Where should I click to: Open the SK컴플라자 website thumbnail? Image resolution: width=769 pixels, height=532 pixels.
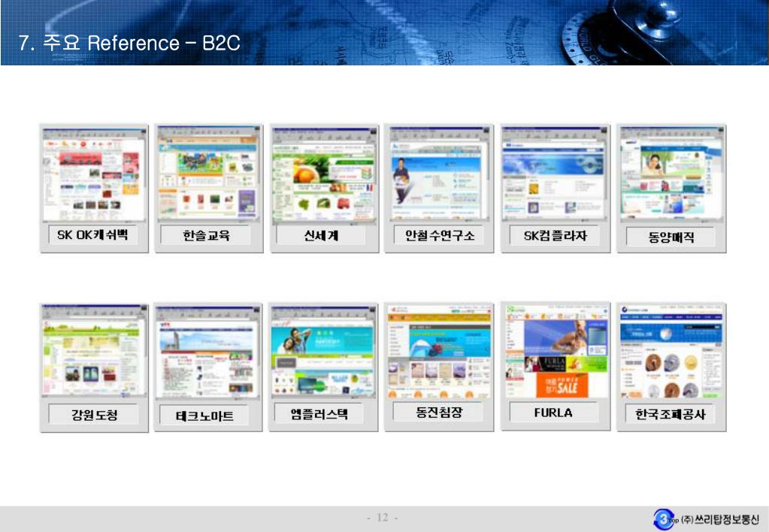pyautogui.click(x=555, y=173)
